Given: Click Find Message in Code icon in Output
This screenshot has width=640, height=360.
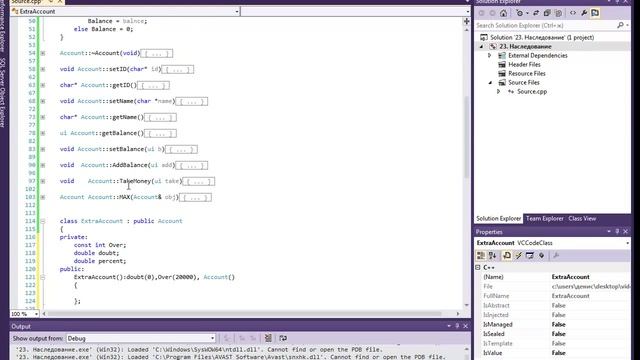Looking at the screenshot, I should (x=227, y=338).
